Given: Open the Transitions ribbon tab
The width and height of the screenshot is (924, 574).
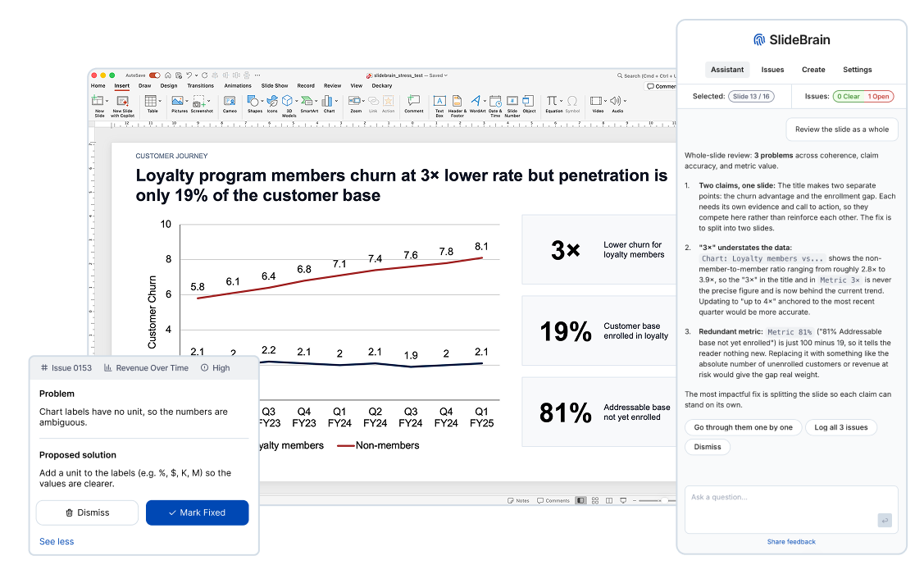Looking at the screenshot, I should [x=200, y=85].
